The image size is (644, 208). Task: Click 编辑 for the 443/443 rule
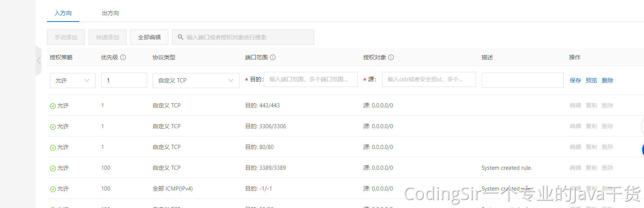[x=575, y=106]
